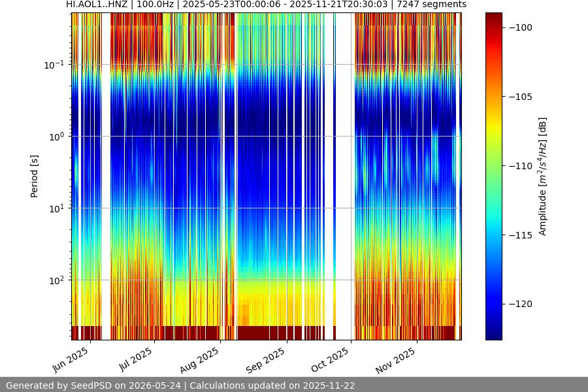The image size is (588, 392).
Task: Click the 'Period [s]' y-axis label
Action: coord(34,176)
